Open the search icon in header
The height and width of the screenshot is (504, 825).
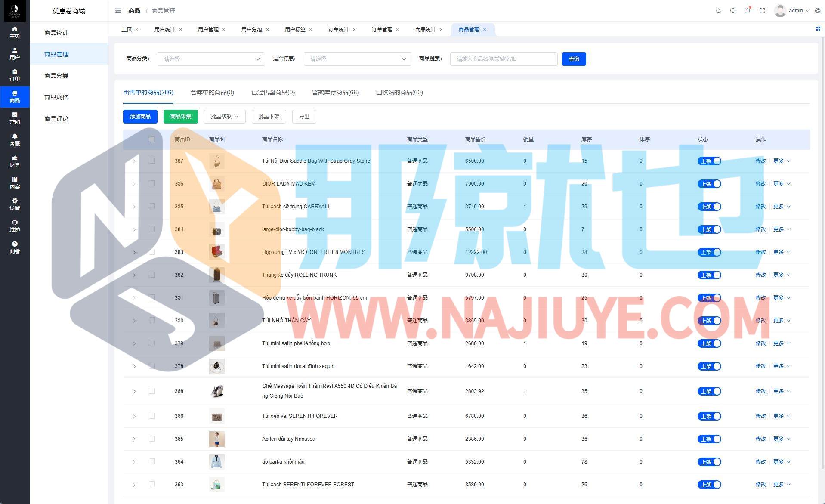click(x=733, y=11)
